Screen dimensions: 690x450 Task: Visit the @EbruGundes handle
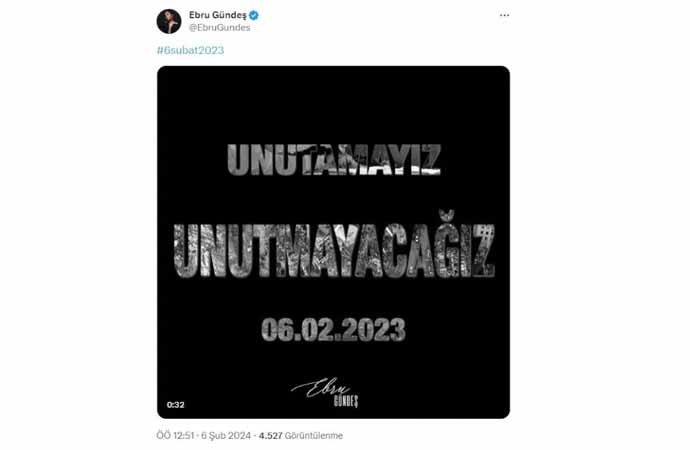219,28
